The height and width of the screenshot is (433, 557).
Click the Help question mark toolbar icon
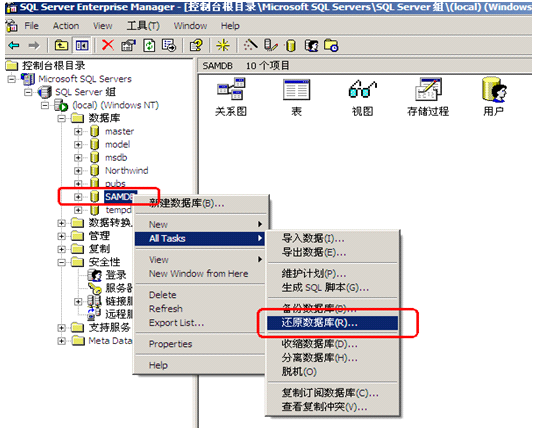click(x=196, y=45)
